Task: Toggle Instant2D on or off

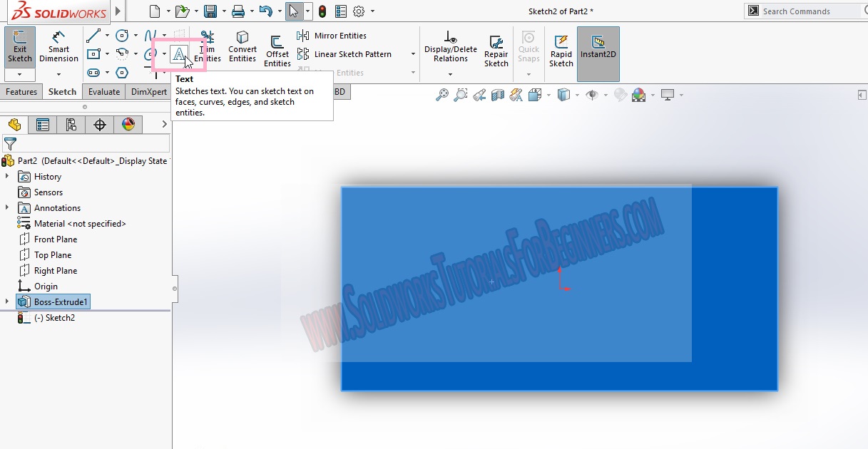Action: [598, 48]
